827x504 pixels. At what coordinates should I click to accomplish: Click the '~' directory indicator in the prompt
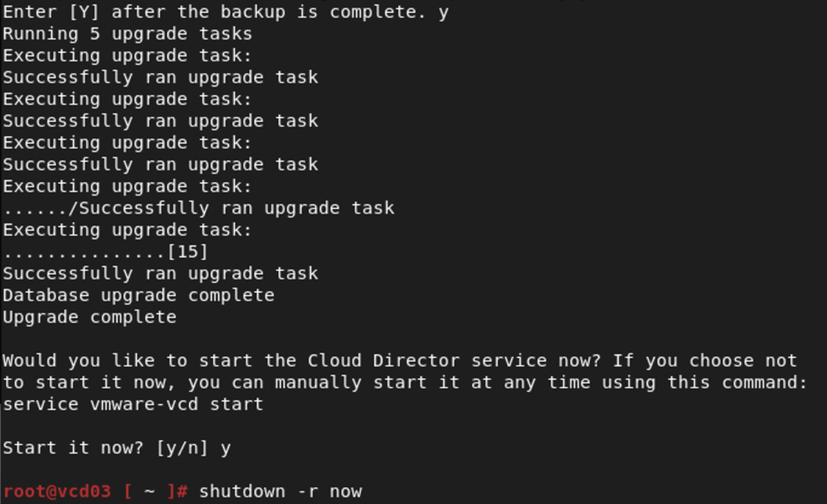(149, 491)
